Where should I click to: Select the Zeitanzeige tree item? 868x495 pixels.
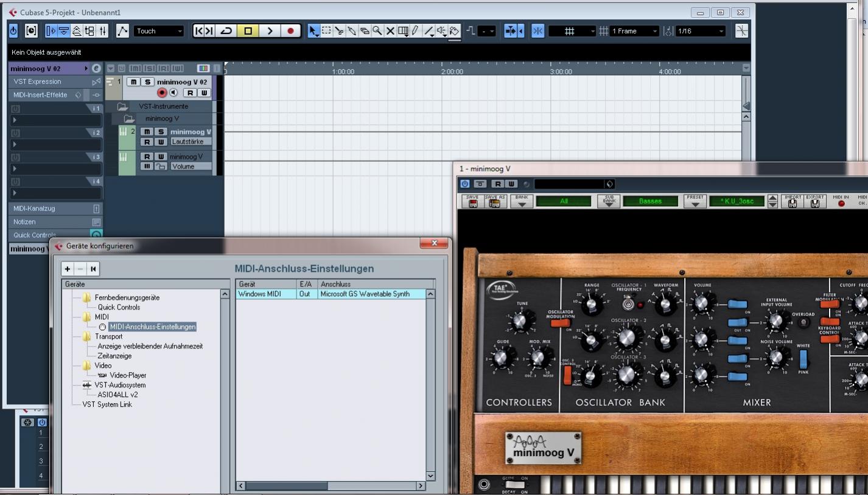[x=114, y=356]
